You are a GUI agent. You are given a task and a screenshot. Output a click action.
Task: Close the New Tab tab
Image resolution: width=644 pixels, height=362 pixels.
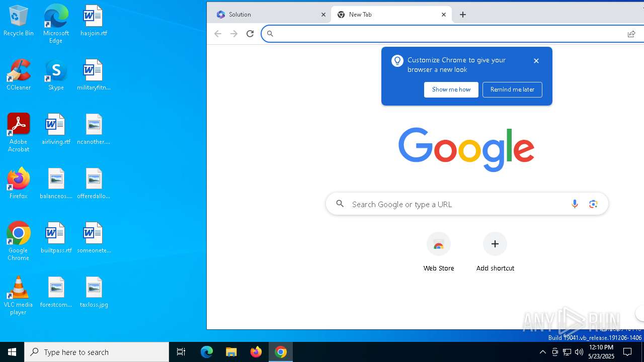444,15
